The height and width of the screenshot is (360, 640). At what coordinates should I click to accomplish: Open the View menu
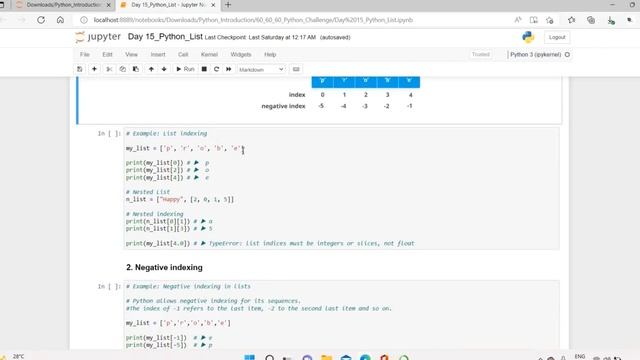131,55
